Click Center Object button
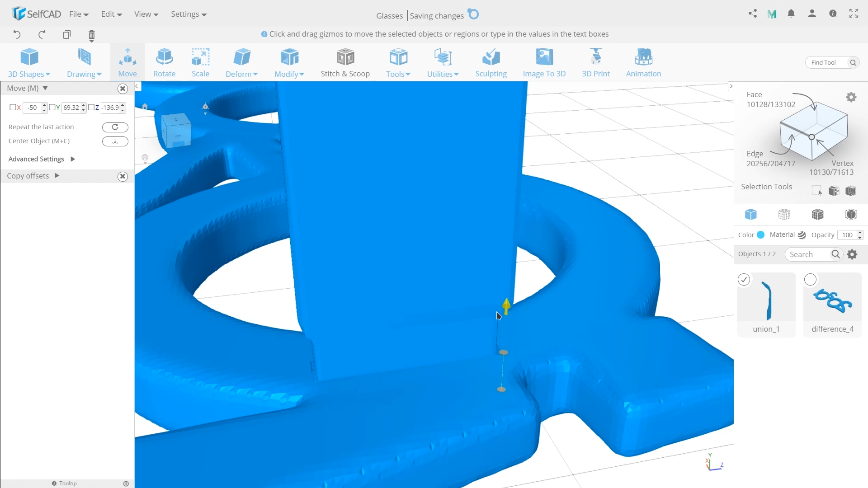This screenshot has height=488, width=868. pyautogui.click(x=115, y=141)
